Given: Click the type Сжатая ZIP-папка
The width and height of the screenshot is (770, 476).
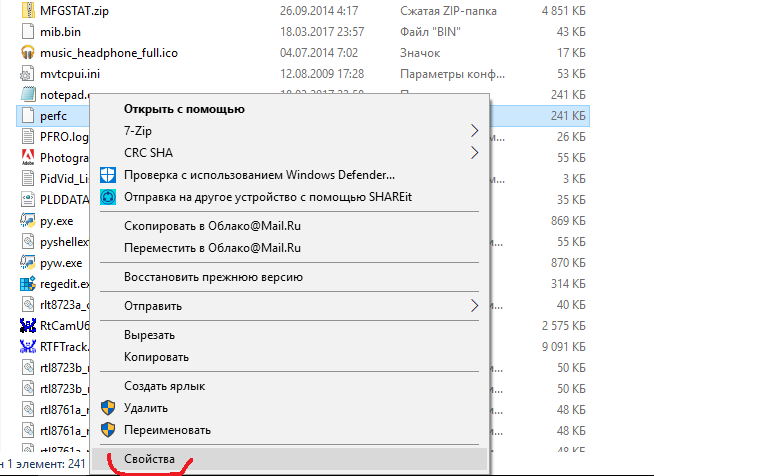Looking at the screenshot, I should [x=448, y=11].
